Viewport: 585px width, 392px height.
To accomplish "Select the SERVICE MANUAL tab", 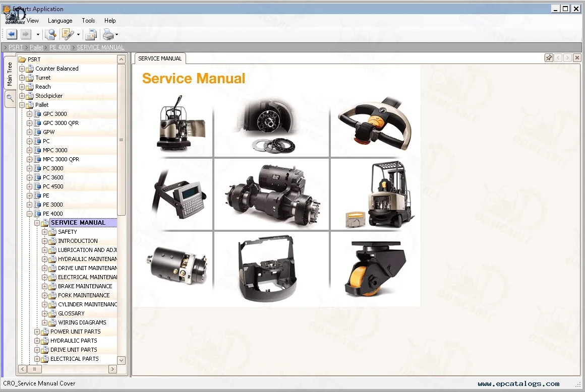I will (160, 58).
